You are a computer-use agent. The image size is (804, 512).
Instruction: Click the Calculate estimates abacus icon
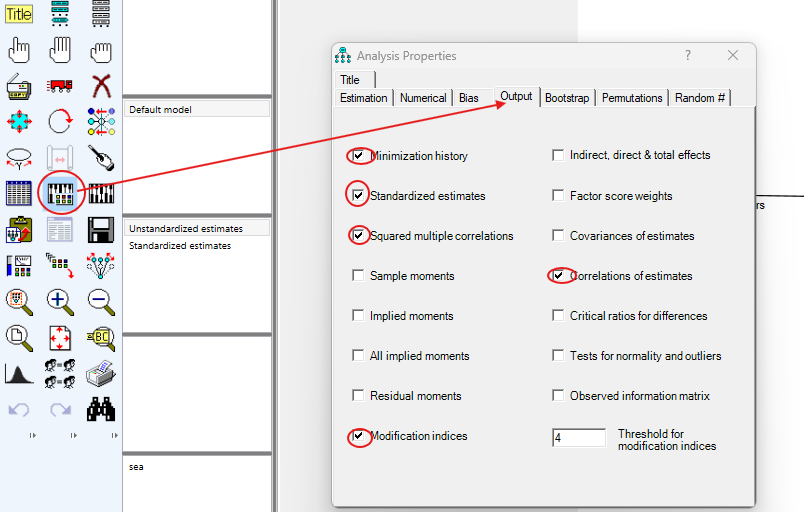coord(100,193)
